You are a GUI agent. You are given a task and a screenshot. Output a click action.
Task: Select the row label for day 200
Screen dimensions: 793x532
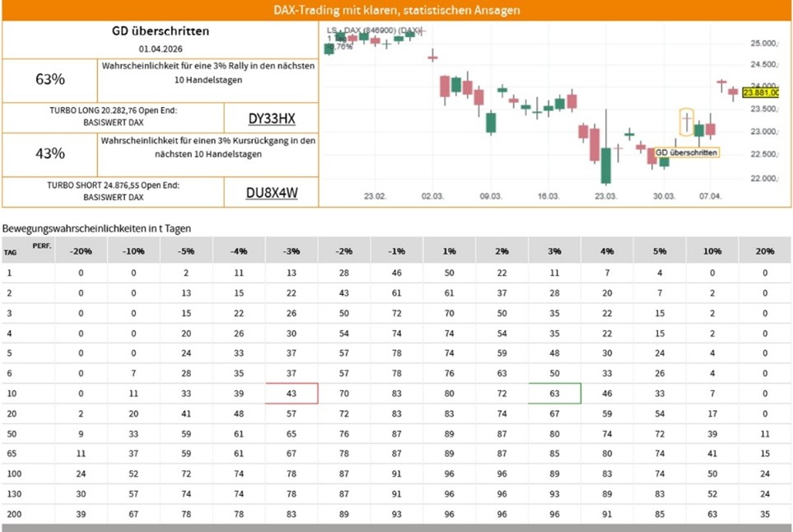[11, 514]
